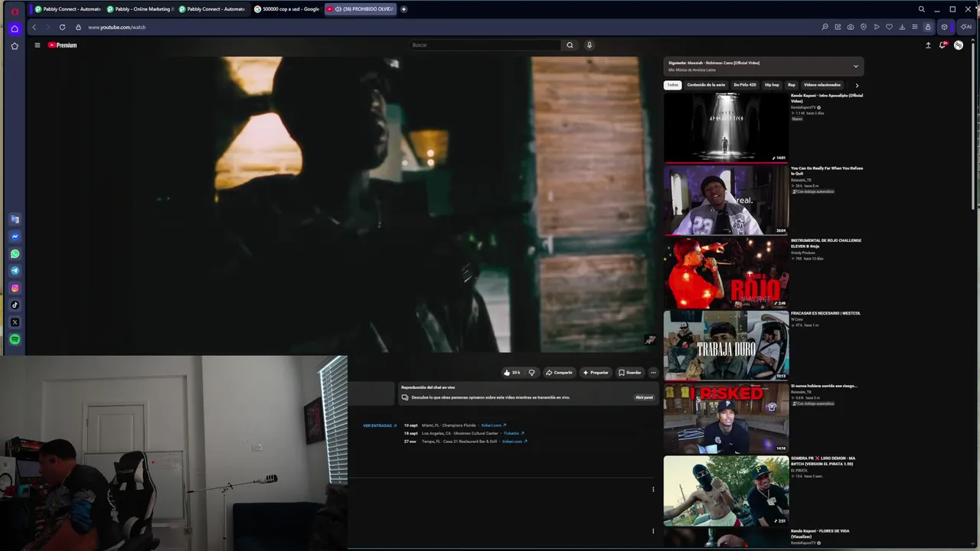
Task: Switch to the Pabbly Online Marketing tab
Action: click(x=140, y=9)
